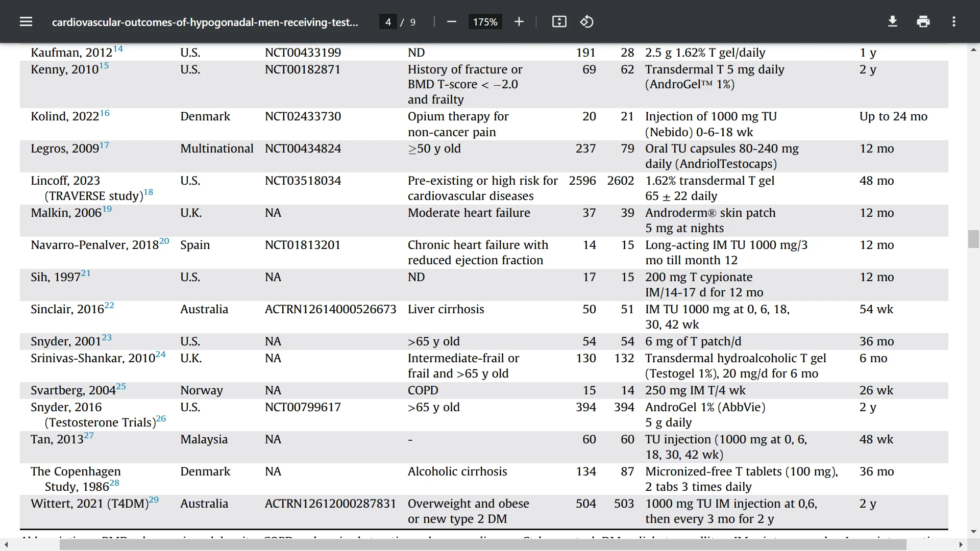Open reference 21 link after Sih, 1997
Viewport: 980px width, 551px height.
pos(86,273)
